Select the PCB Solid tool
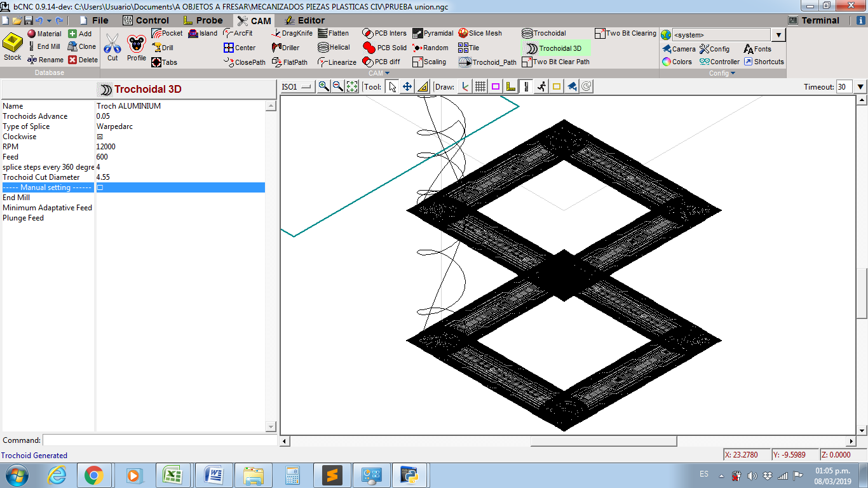This screenshot has height=488, width=868. coord(384,48)
